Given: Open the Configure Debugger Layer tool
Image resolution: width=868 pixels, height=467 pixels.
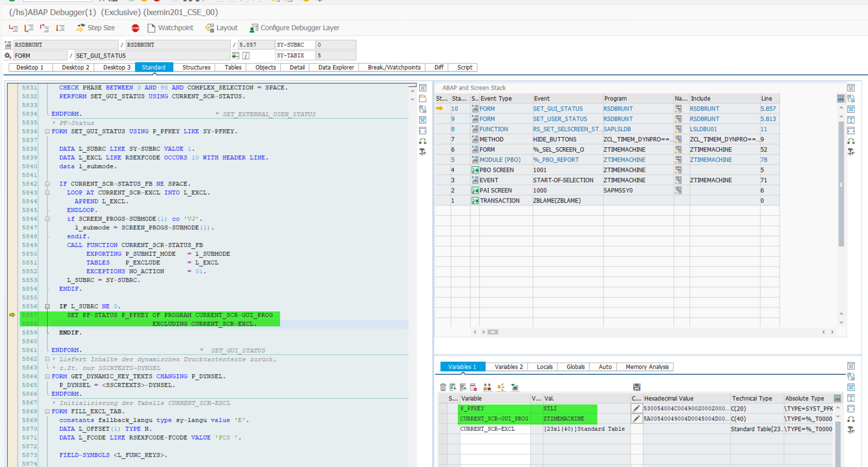Looking at the screenshot, I should click(x=294, y=28).
